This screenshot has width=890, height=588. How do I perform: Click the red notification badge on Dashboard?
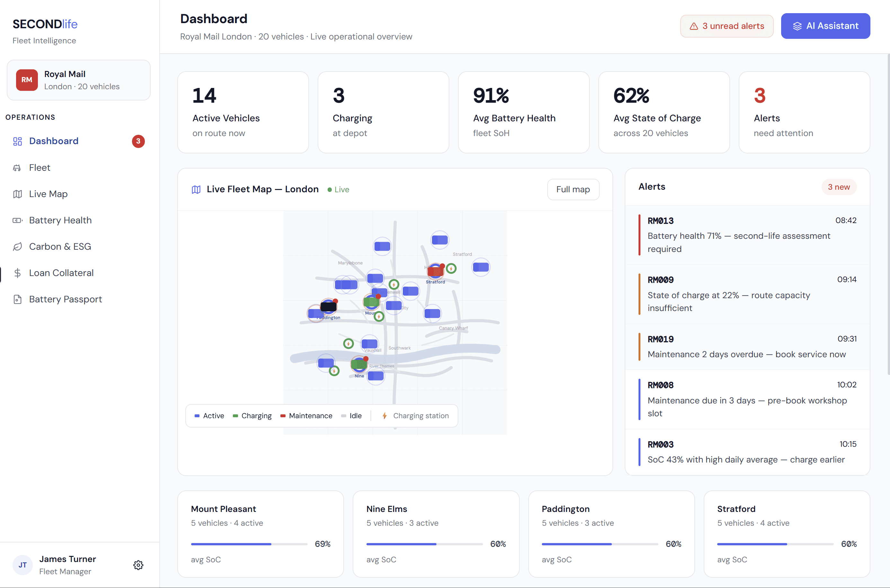click(x=138, y=141)
